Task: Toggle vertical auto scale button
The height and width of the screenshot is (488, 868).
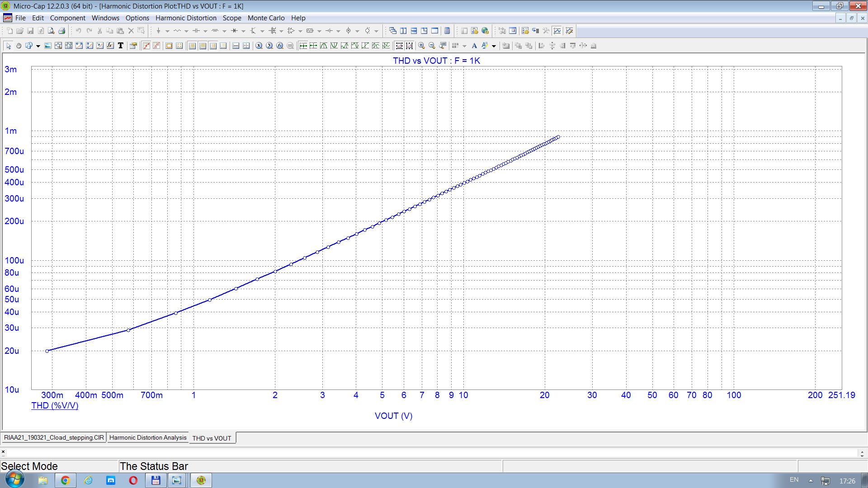Action: click(409, 46)
